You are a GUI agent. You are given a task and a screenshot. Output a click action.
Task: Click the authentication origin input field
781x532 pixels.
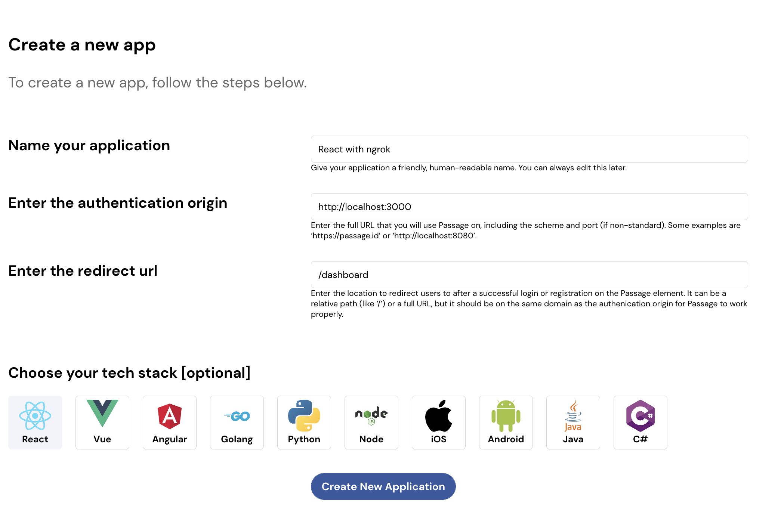529,207
